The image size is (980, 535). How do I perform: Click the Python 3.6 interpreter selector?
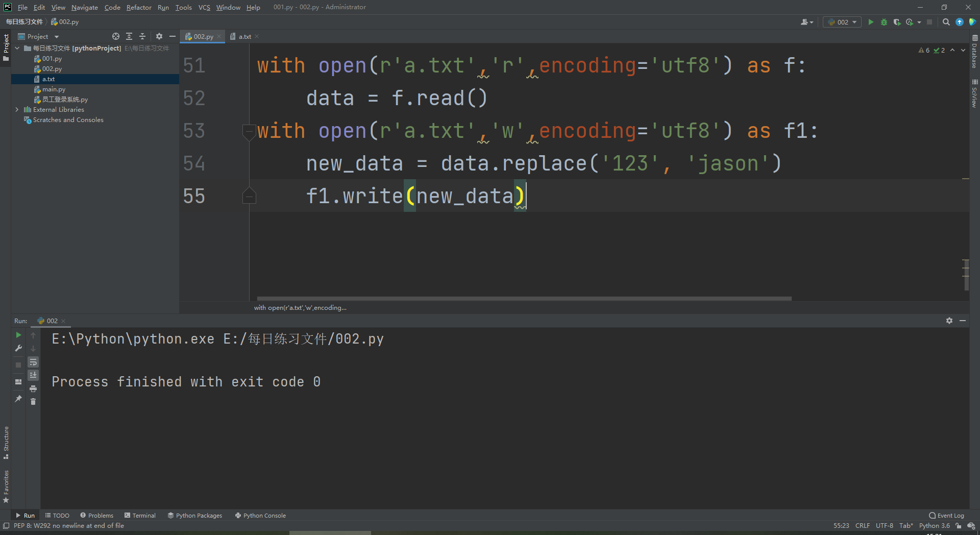tap(934, 526)
